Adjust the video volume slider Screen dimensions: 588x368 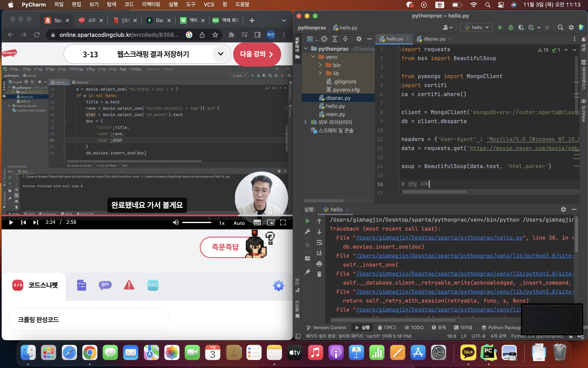[x=197, y=222]
